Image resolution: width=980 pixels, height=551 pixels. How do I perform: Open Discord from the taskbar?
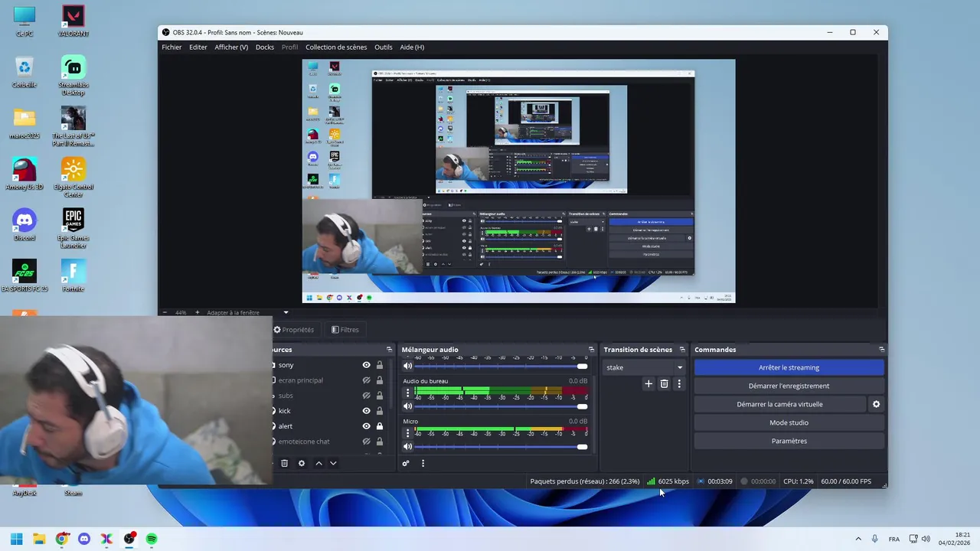tap(84, 539)
